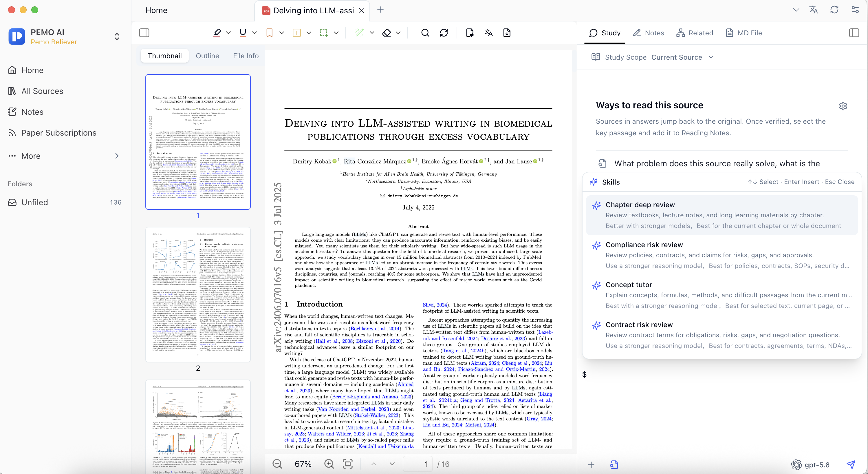Screen dimensions: 868x474
Task: Add a new tab with plus icon
Action: (x=380, y=10)
